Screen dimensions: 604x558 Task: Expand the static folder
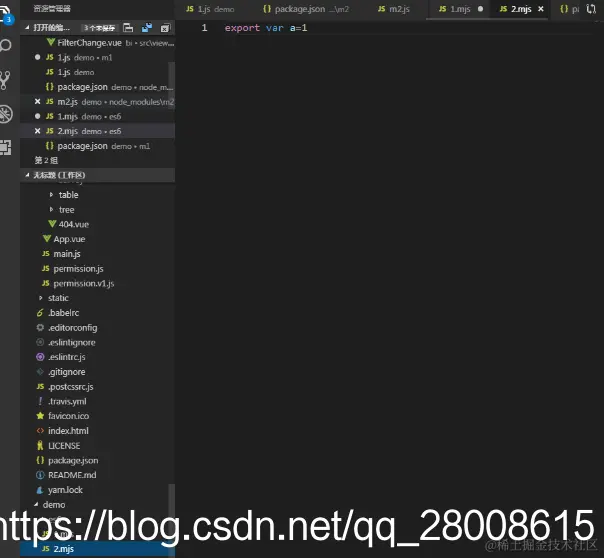(40, 298)
